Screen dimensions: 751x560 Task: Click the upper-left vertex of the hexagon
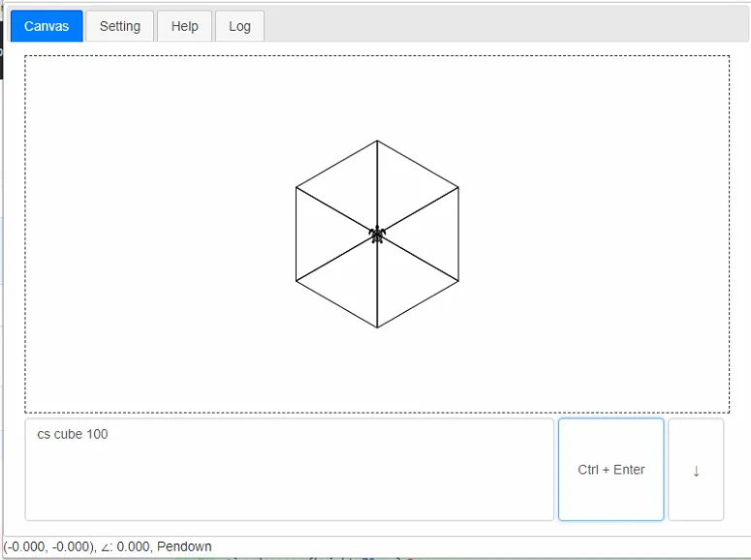(x=296, y=187)
